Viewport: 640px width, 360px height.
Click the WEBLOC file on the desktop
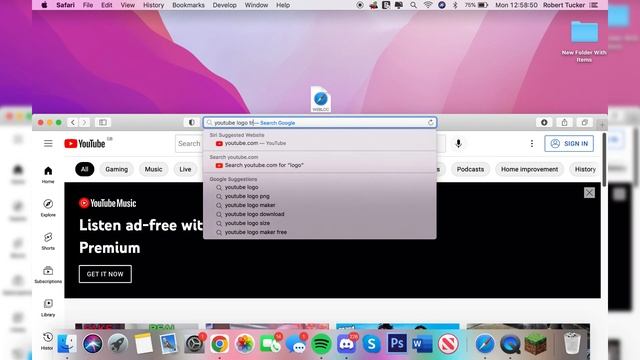[x=320, y=99]
